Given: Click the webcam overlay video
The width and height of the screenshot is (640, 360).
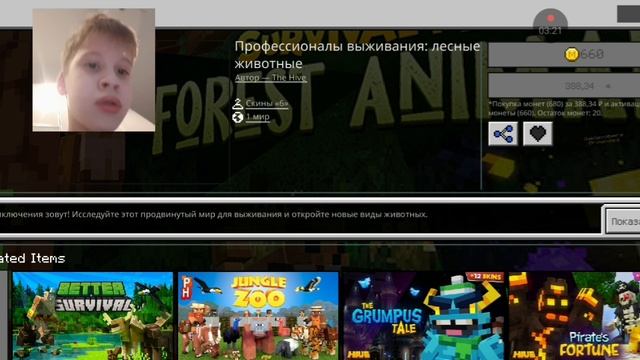Looking at the screenshot, I should click(x=94, y=70).
